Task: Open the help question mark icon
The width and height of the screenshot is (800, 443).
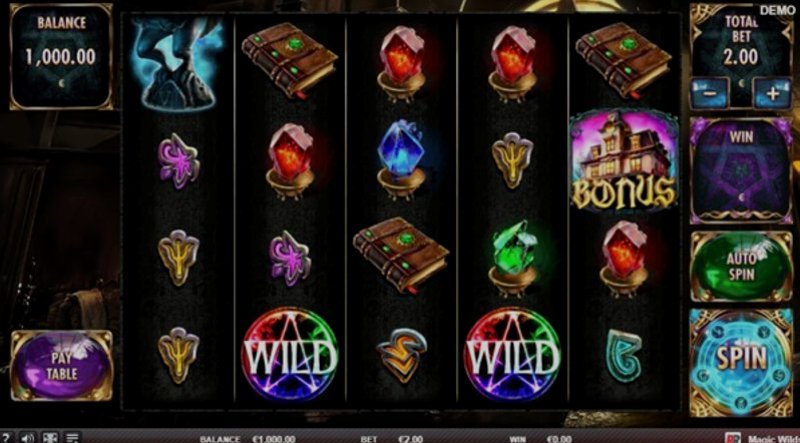Action: pos(6,438)
